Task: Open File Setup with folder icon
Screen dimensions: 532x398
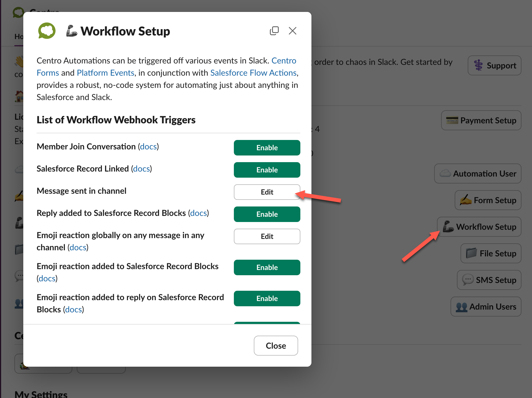Action: 491,253
